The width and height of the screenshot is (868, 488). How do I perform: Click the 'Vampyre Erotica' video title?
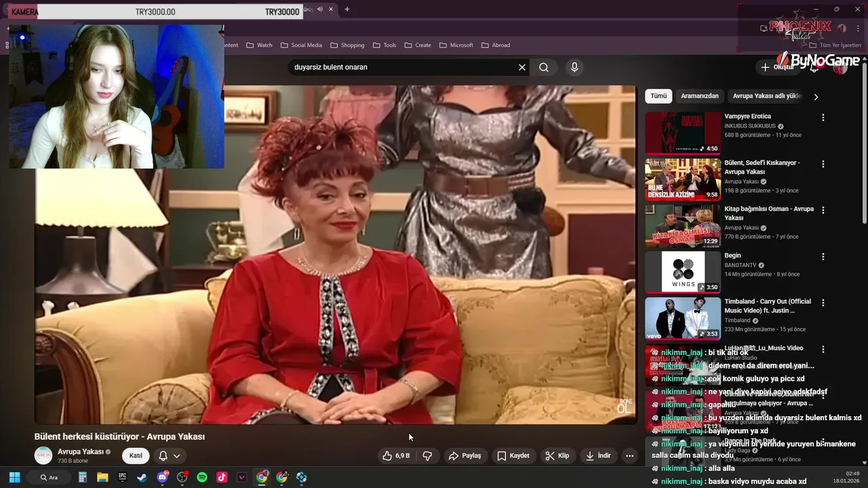pos(747,116)
